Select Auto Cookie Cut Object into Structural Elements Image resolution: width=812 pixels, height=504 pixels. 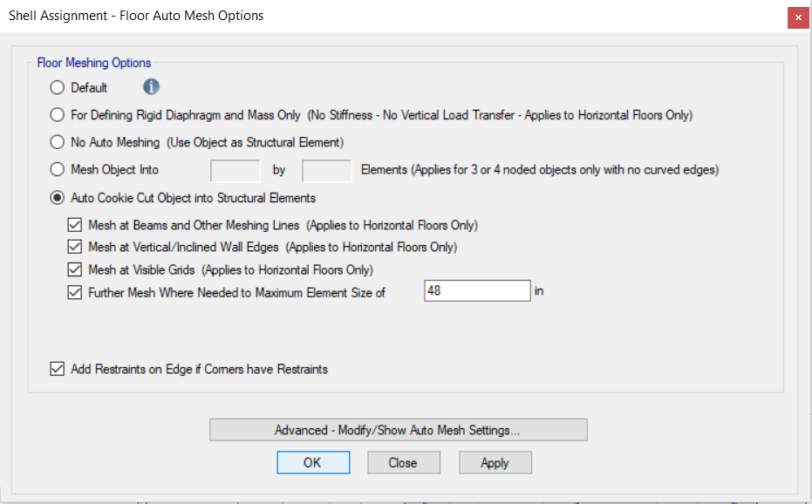[57, 198]
